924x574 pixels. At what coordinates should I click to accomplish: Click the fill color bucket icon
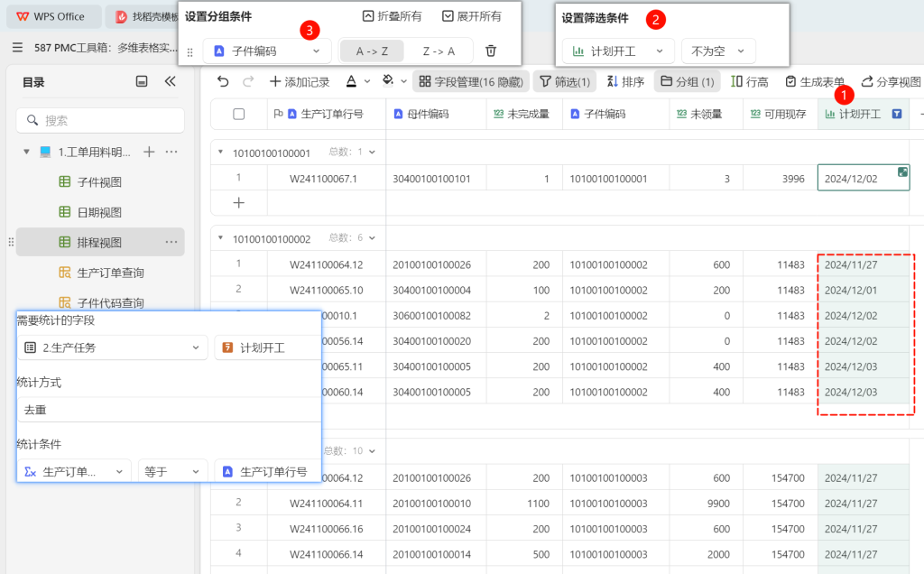pyautogui.click(x=388, y=81)
